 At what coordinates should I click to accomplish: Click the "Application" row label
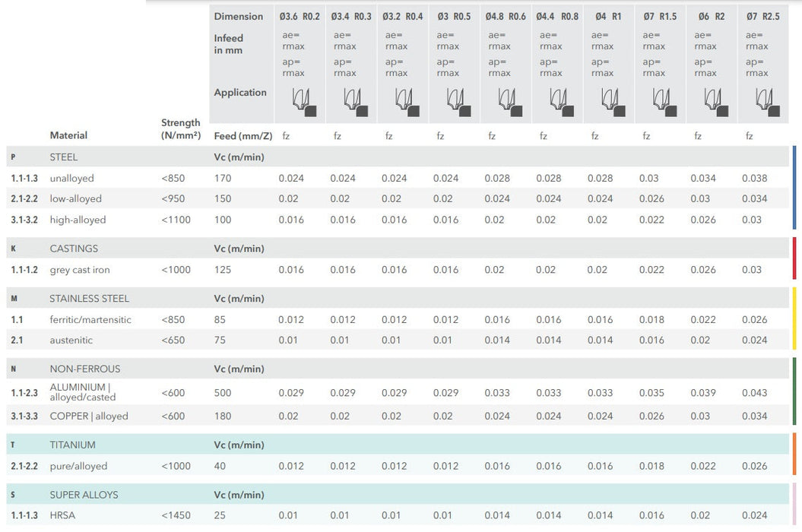(240, 93)
